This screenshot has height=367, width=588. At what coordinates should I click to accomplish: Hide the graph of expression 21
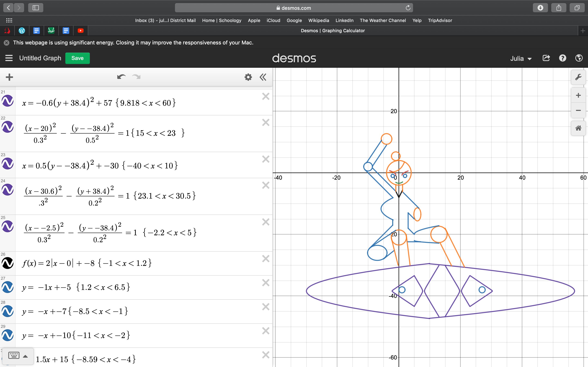pyautogui.click(x=8, y=101)
